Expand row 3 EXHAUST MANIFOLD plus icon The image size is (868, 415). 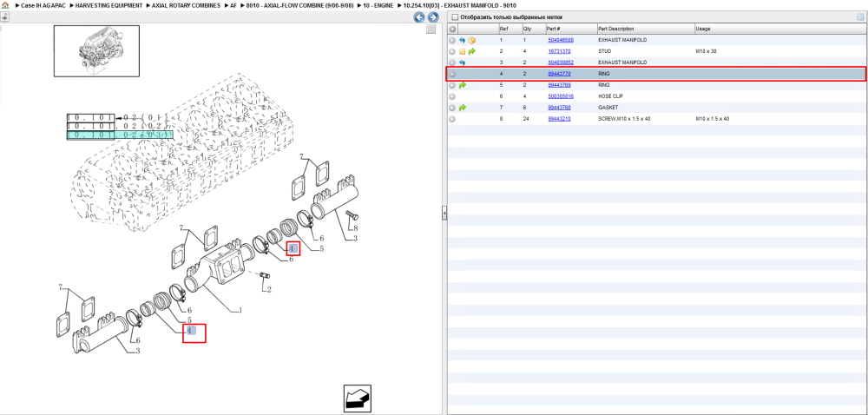click(x=452, y=63)
